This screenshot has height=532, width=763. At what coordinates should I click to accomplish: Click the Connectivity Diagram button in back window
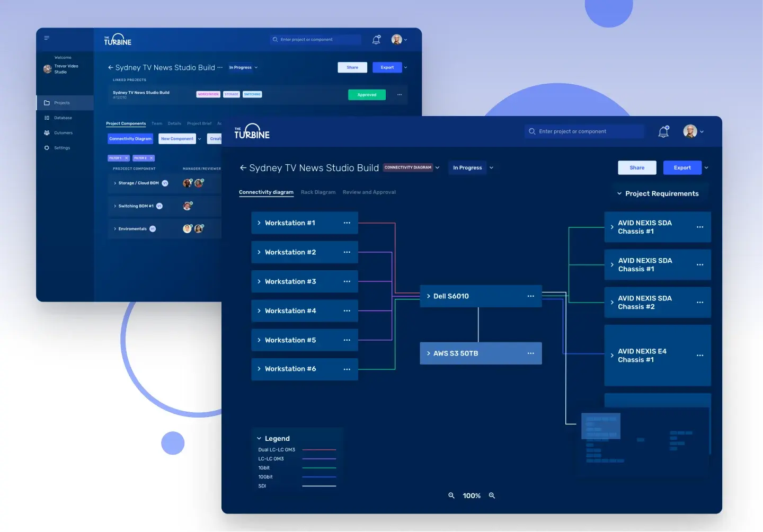click(130, 139)
